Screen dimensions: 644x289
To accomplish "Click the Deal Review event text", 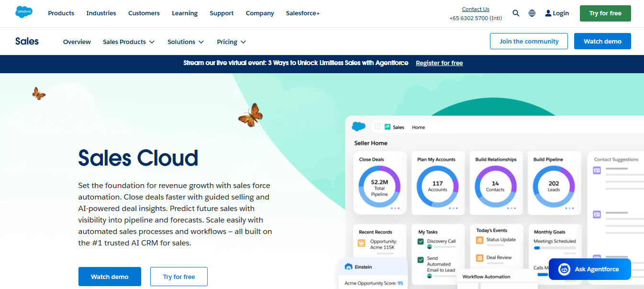I will [499, 257].
